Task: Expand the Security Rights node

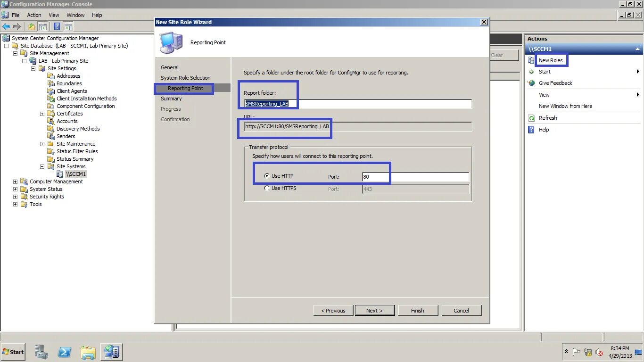Action: pos(15,197)
